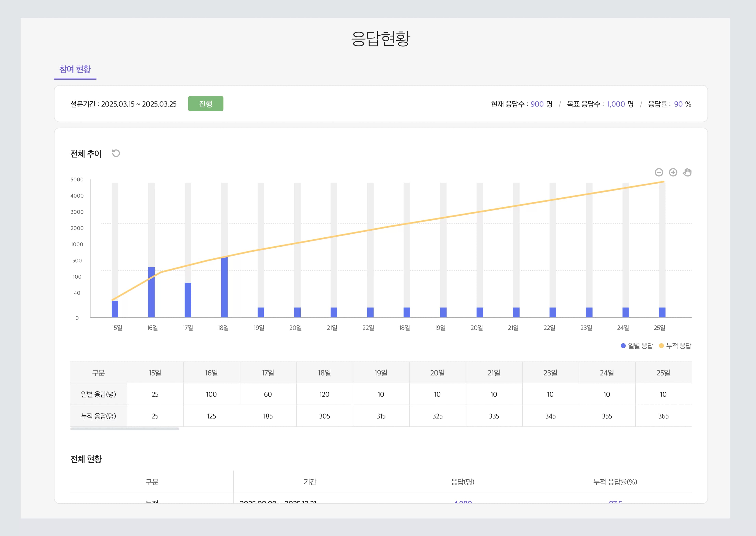
Task: Click the green 진행 status button
Action: pyautogui.click(x=206, y=103)
